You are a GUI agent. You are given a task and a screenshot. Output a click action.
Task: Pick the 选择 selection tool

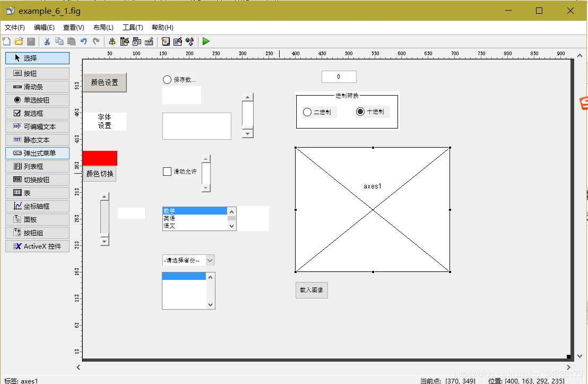coord(38,58)
